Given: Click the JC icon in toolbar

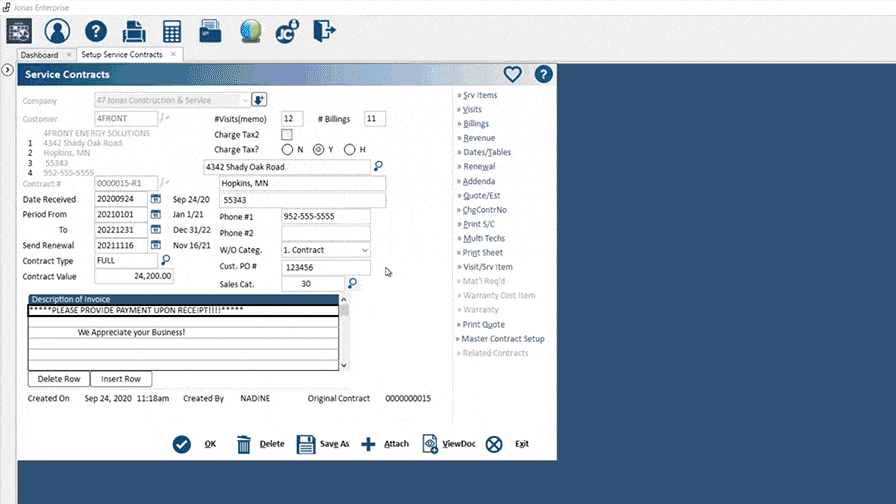Looking at the screenshot, I should point(287,31).
